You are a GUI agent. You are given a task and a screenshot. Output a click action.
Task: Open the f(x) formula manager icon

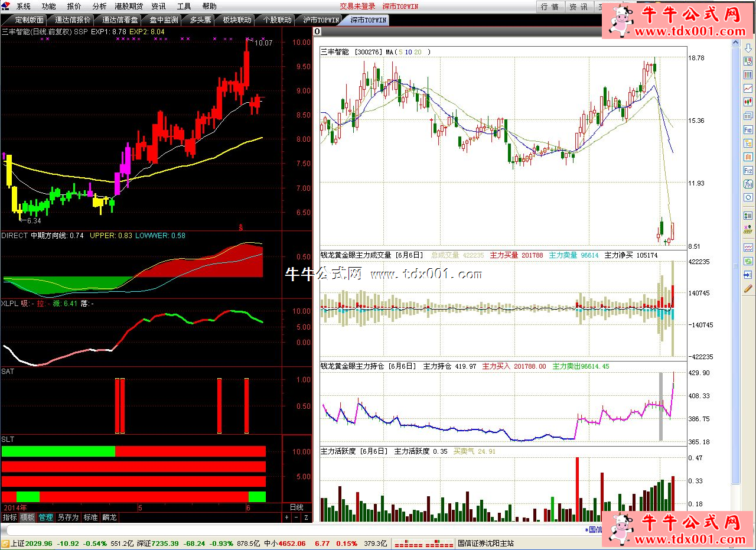tap(748, 184)
